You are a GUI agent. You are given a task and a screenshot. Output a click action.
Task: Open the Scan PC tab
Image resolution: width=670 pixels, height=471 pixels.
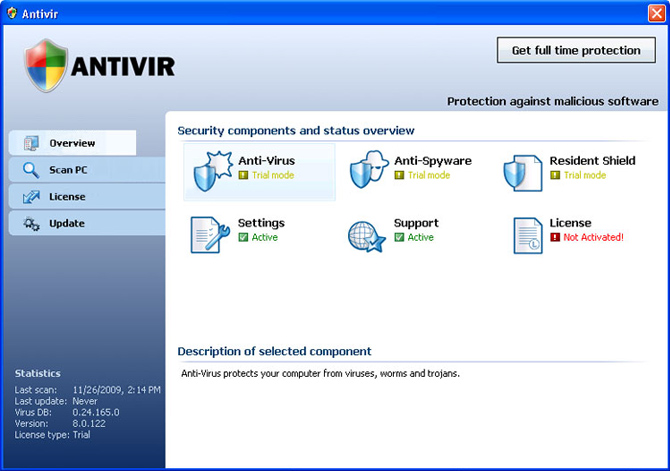click(x=68, y=170)
